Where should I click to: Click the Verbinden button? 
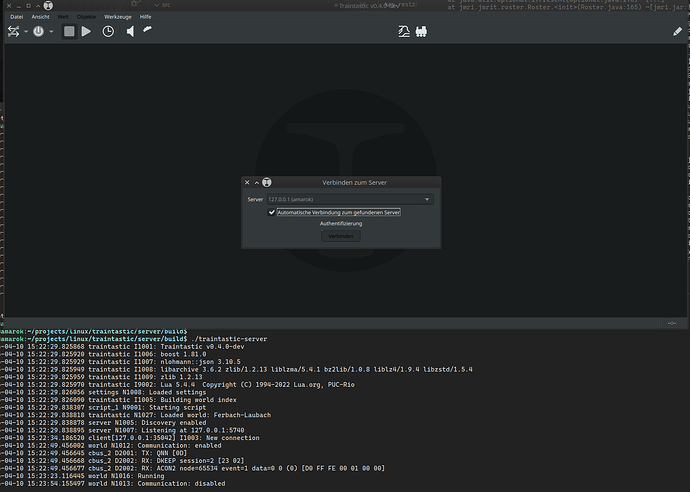point(341,237)
